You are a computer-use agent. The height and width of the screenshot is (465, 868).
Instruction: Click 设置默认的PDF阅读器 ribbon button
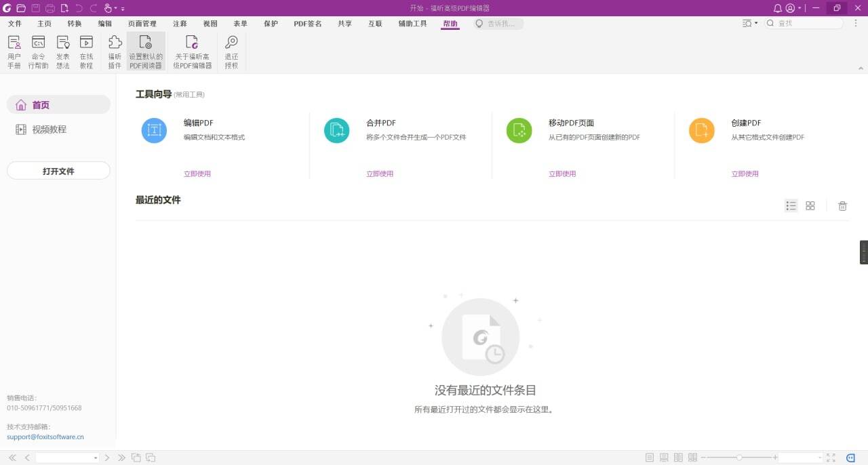pyautogui.click(x=146, y=52)
